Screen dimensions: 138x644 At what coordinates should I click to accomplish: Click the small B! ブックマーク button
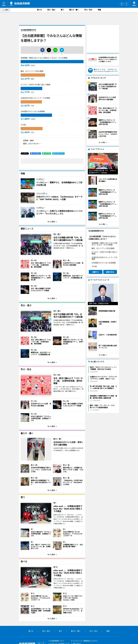coord(58,153)
